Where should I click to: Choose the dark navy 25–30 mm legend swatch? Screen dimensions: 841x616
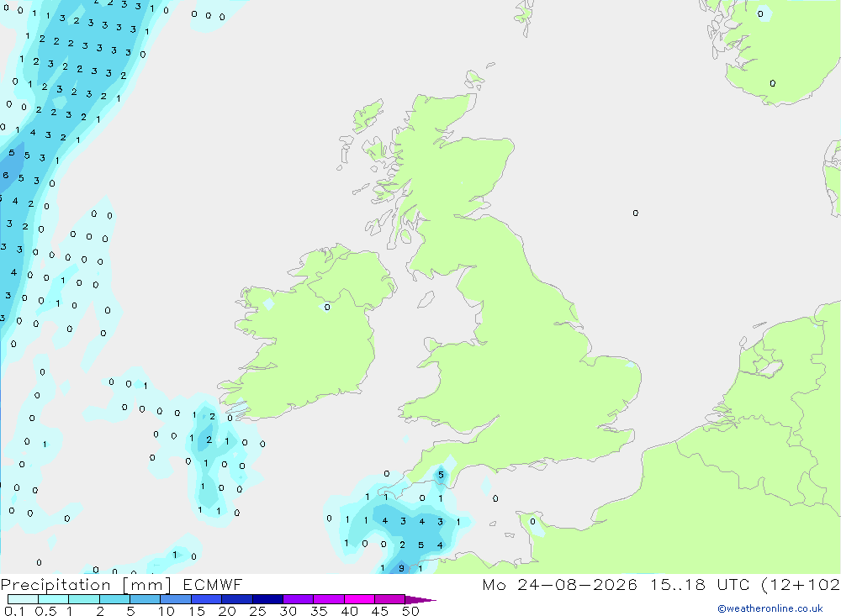[267, 599]
